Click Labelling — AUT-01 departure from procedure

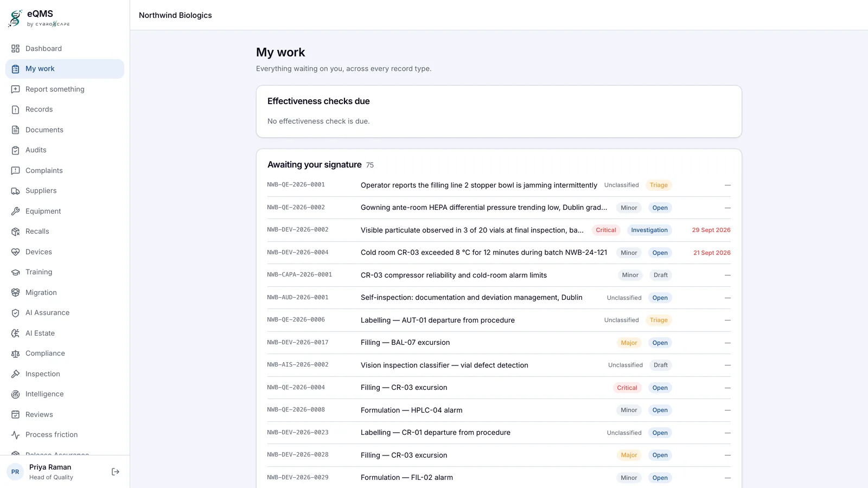pyautogui.click(x=437, y=320)
